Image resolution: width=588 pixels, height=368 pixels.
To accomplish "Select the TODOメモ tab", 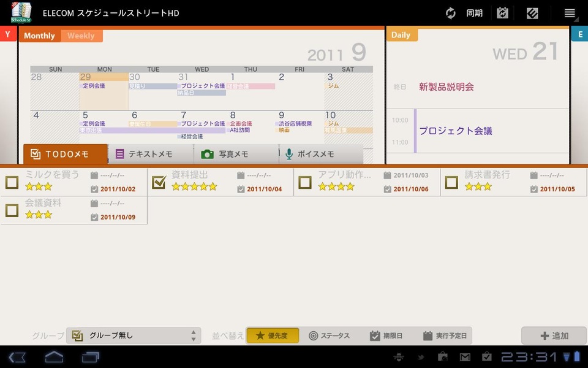I will 66,154.
